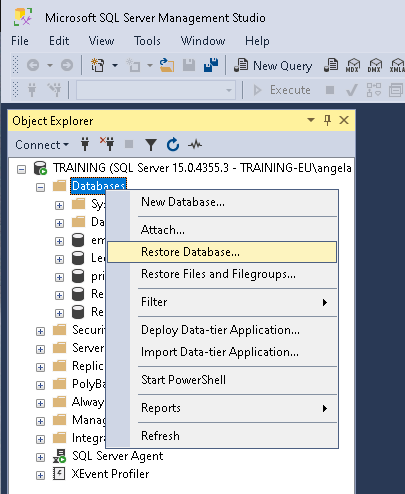Click the Execute button
Viewport: 405px width, 494px height.
[x=282, y=90]
